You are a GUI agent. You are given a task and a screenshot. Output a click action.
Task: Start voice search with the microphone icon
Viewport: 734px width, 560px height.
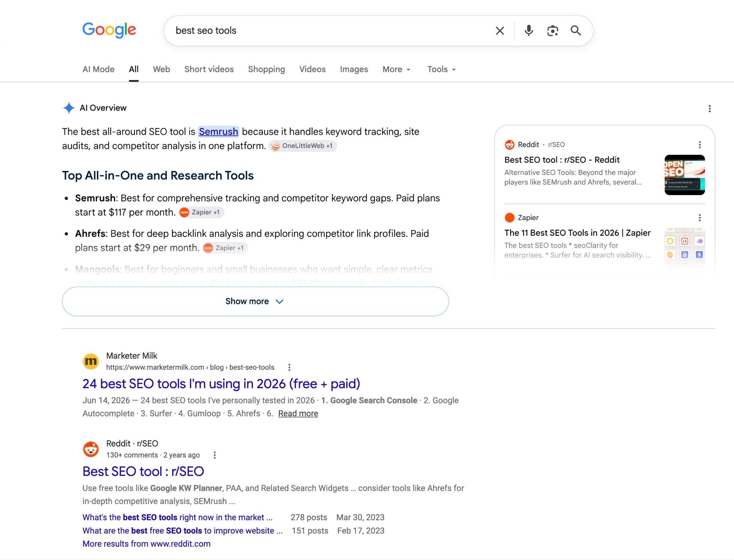(529, 31)
